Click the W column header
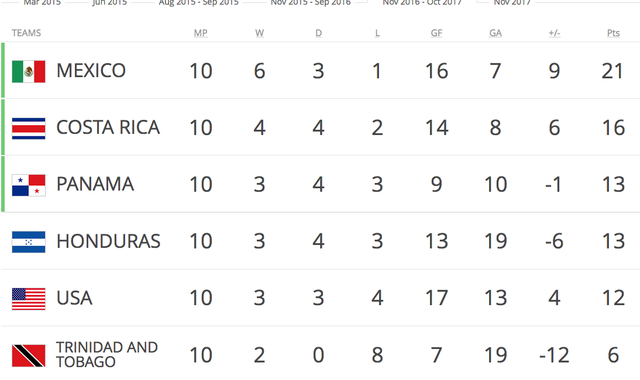 (x=260, y=33)
